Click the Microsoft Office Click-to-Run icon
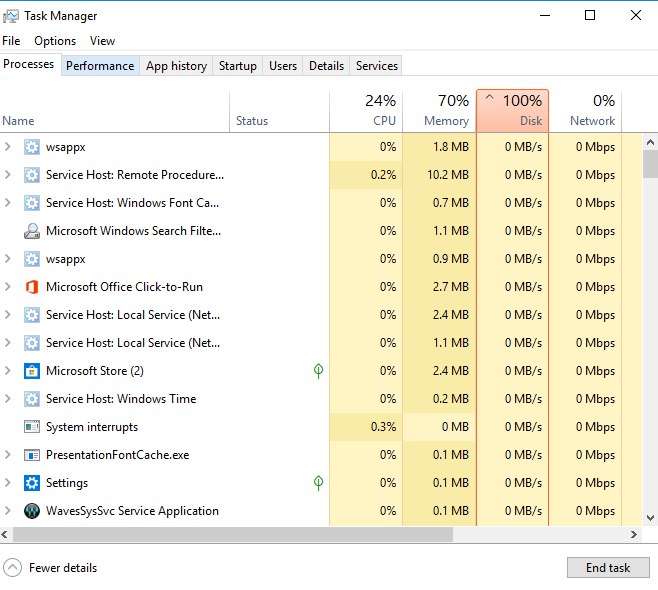 click(32, 287)
